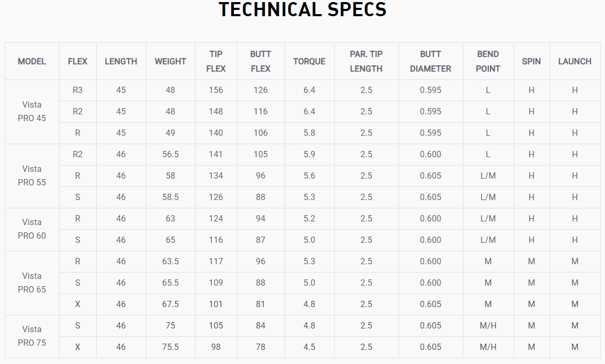Screen dimensions: 605x364
Task: Click the 156 tip flex value
Action: pos(216,90)
